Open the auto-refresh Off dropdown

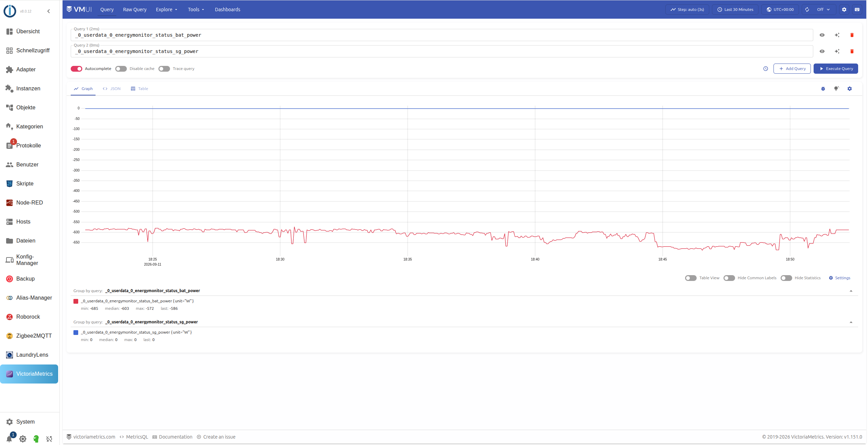click(823, 10)
